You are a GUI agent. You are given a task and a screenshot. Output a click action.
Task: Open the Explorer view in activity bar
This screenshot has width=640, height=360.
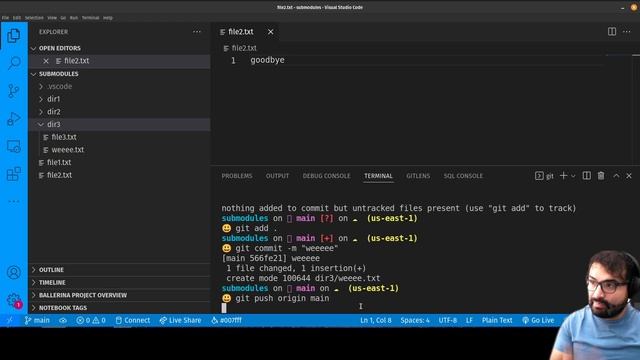tap(13, 36)
